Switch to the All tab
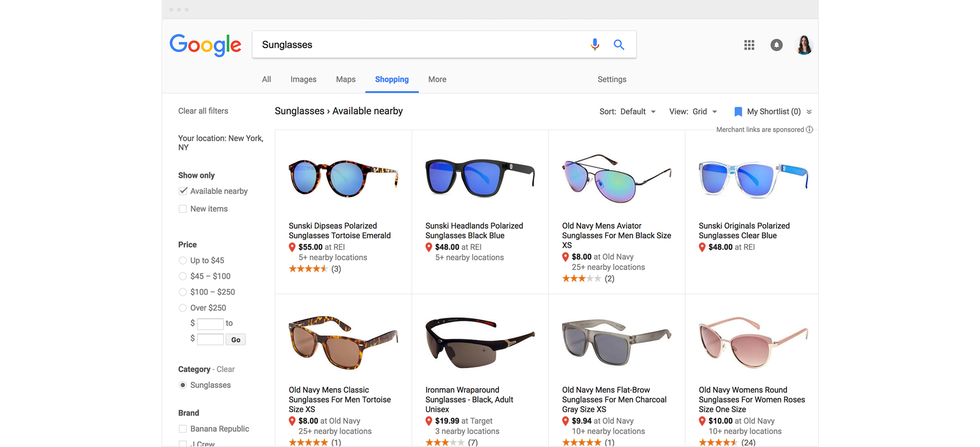Viewport: 980px width, 447px height. (267, 79)
